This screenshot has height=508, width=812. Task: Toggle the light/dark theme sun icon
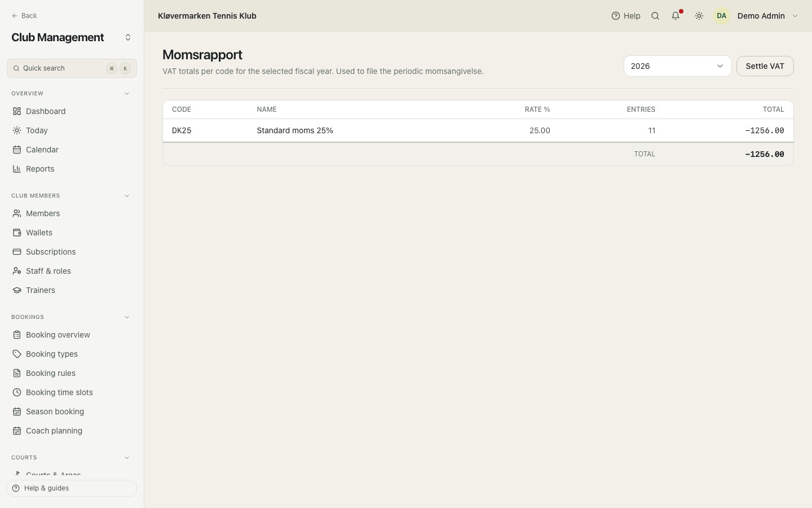pos(699,16)
